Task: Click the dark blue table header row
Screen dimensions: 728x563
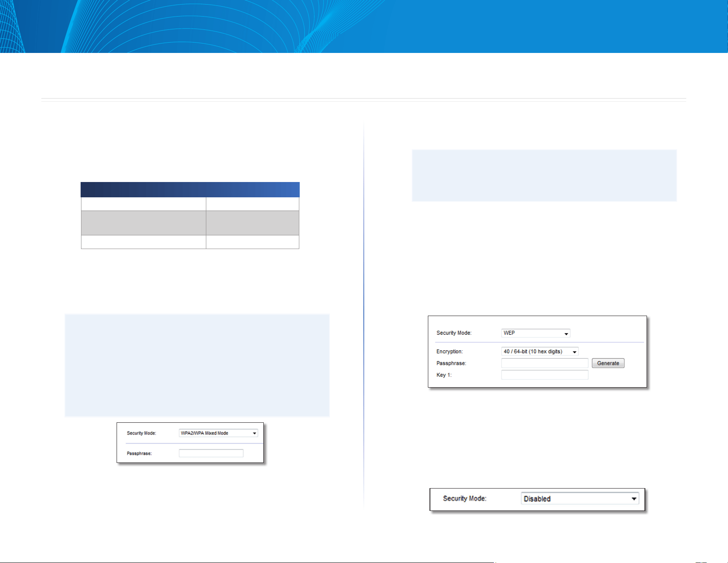Action: click(x=190, y=189)
